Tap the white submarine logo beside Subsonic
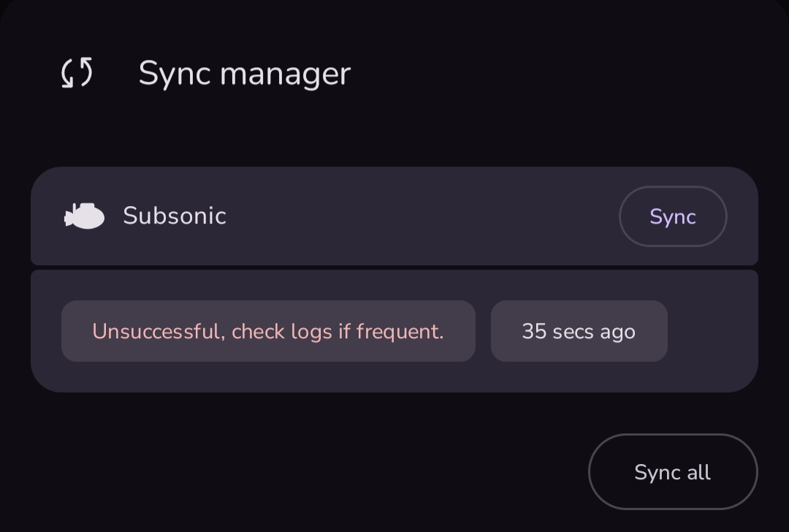The height and width of the screenshot is (532, 789). [x=85, y=216]
